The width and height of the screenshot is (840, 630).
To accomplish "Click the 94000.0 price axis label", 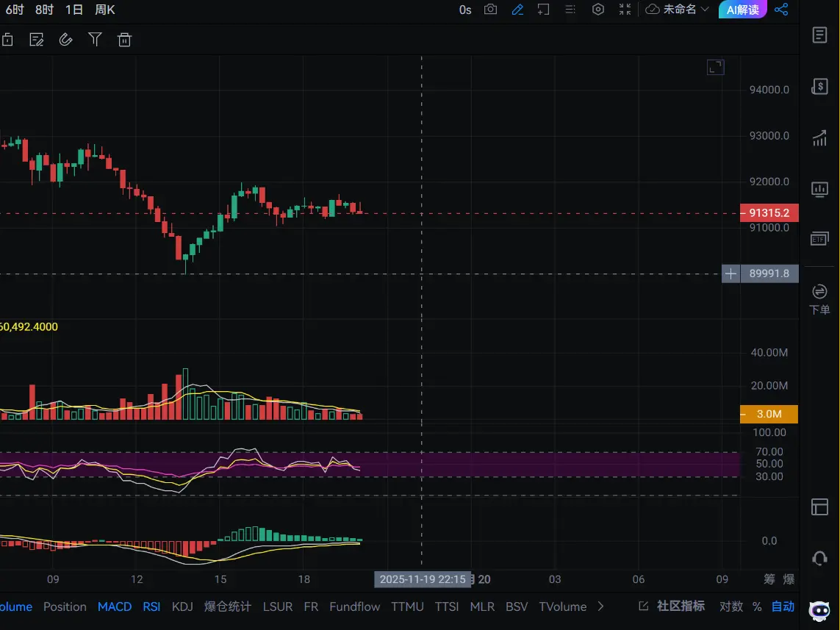I will pos(769,90).
